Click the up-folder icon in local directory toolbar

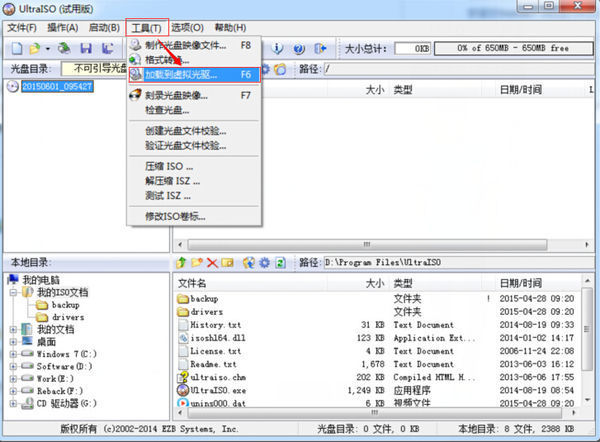pos(182,263)
